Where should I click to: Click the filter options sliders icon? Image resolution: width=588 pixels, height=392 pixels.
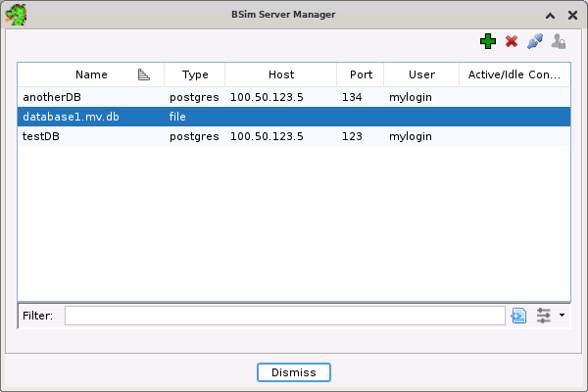[544, 316]
